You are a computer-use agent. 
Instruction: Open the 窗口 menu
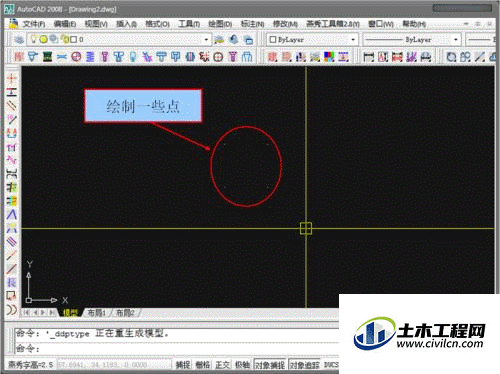click(x=381, y=24)
